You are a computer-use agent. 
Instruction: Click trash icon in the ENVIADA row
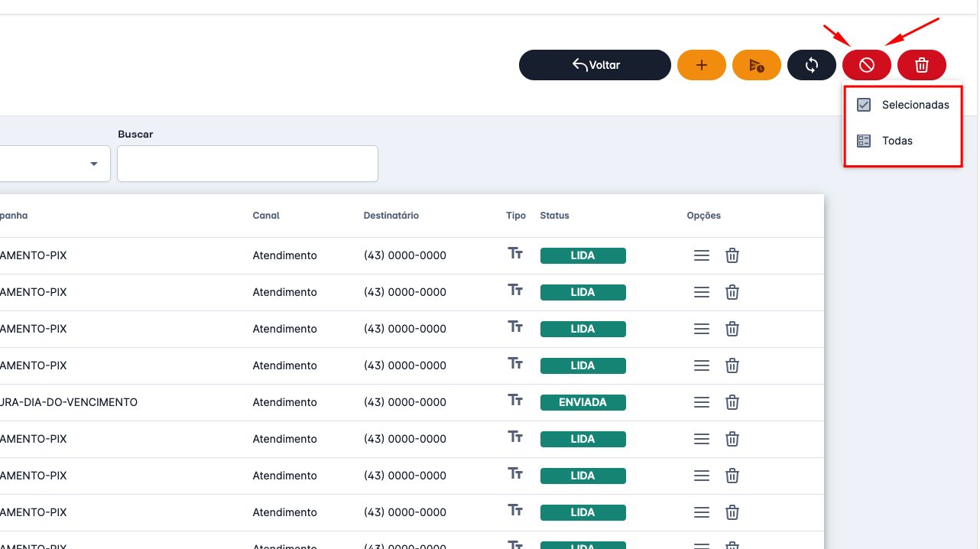tap(732, 402)
